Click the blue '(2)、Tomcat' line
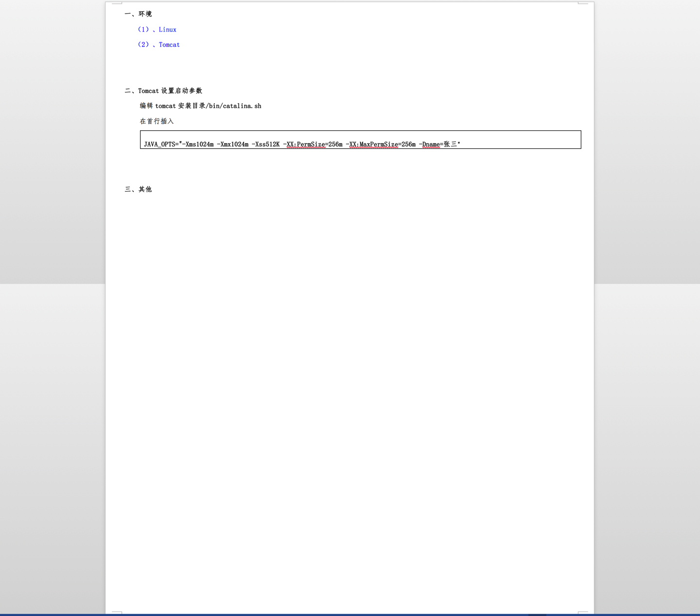Viewport: 700px width, 616px height. click(159, 45)
